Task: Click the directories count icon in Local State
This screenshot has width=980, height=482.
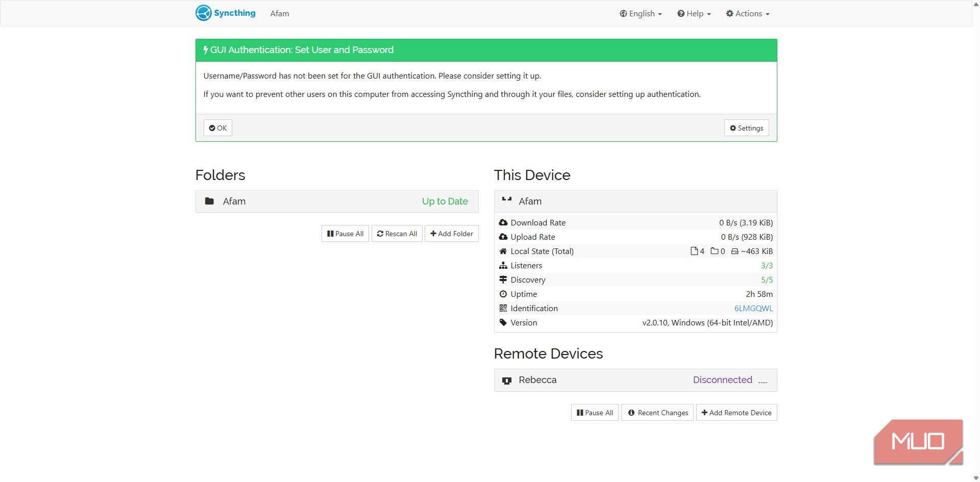Action: pos(715,251)
